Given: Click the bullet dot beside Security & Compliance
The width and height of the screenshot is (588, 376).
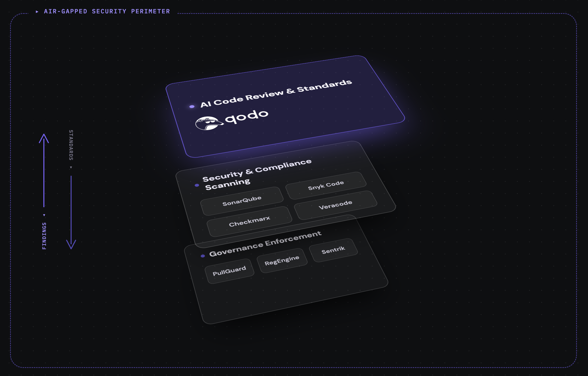Looking at the screenshot, I should 197,185.
